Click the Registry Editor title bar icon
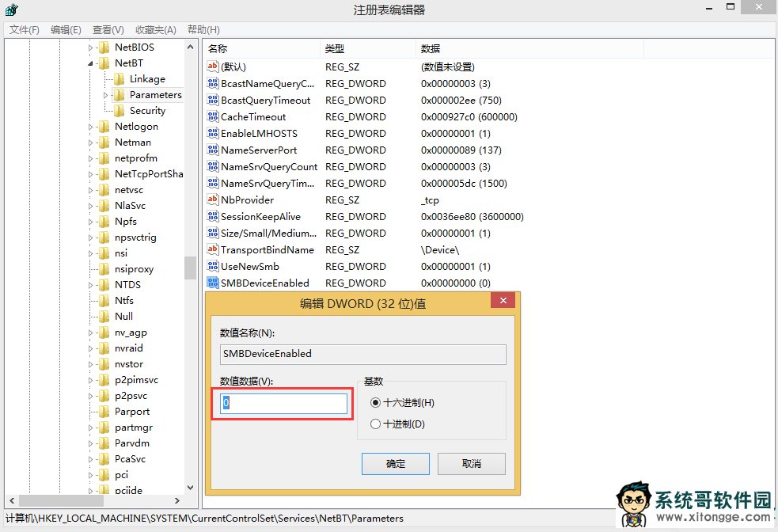778x532 pixels. [x=11, y=9]
